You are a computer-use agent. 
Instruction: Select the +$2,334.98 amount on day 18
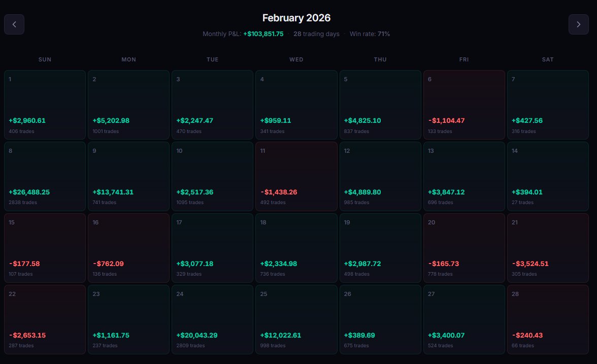click(x=278, y=264)
